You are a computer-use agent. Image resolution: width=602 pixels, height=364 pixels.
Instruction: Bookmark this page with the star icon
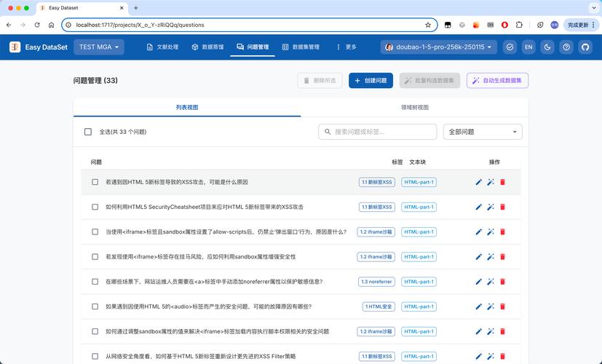[428, 25]
